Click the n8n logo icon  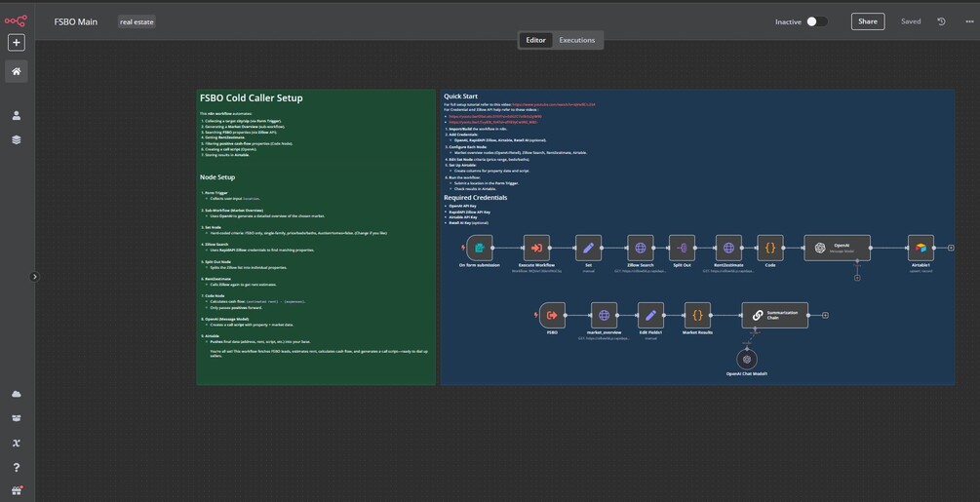point(16,21)
